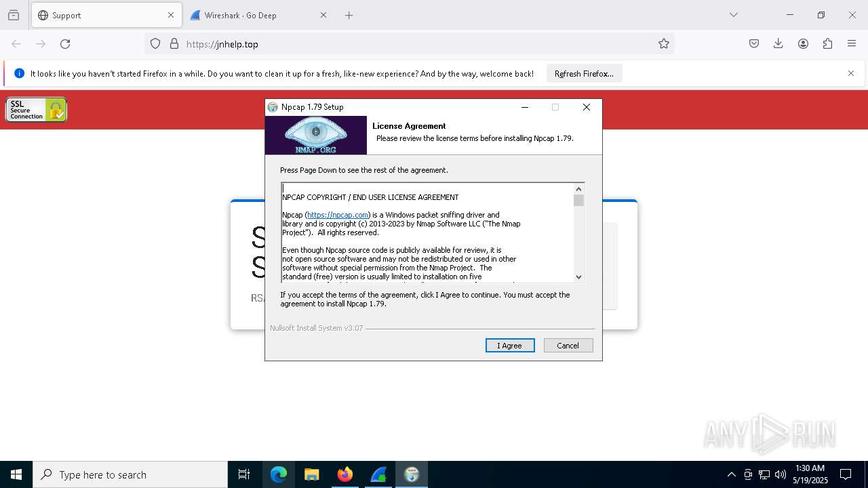Minimize the Npcap 1.79 Setup dialog

click(524, 107)
